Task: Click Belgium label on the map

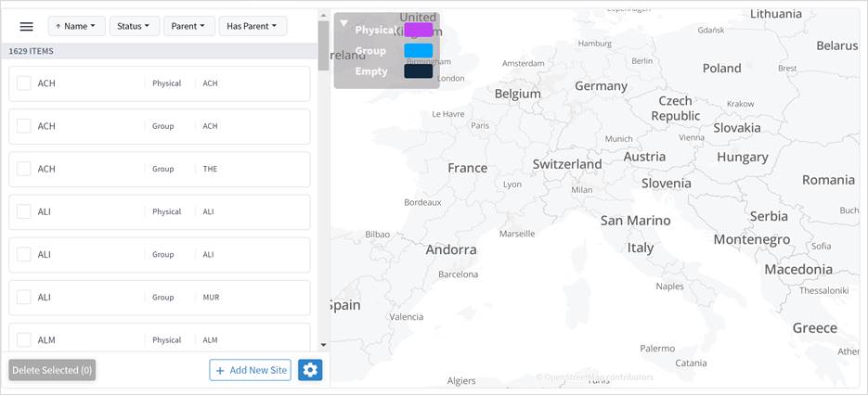Action: (x=518, y=94)
